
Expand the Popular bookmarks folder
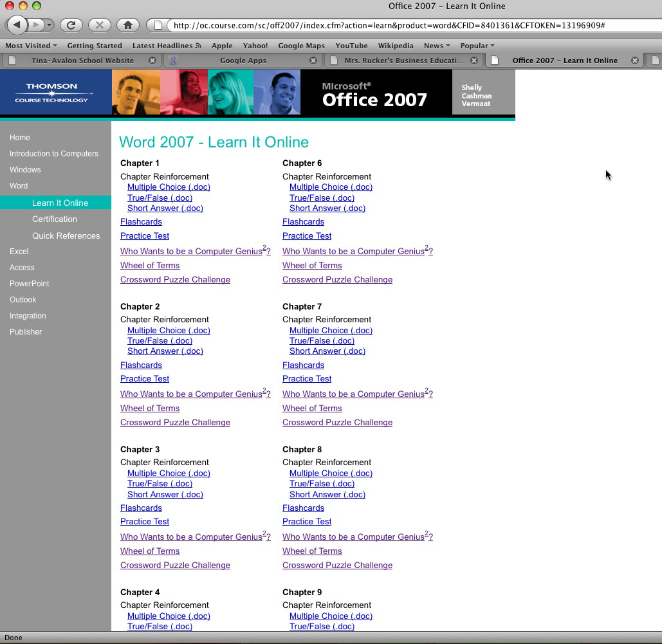477,46
